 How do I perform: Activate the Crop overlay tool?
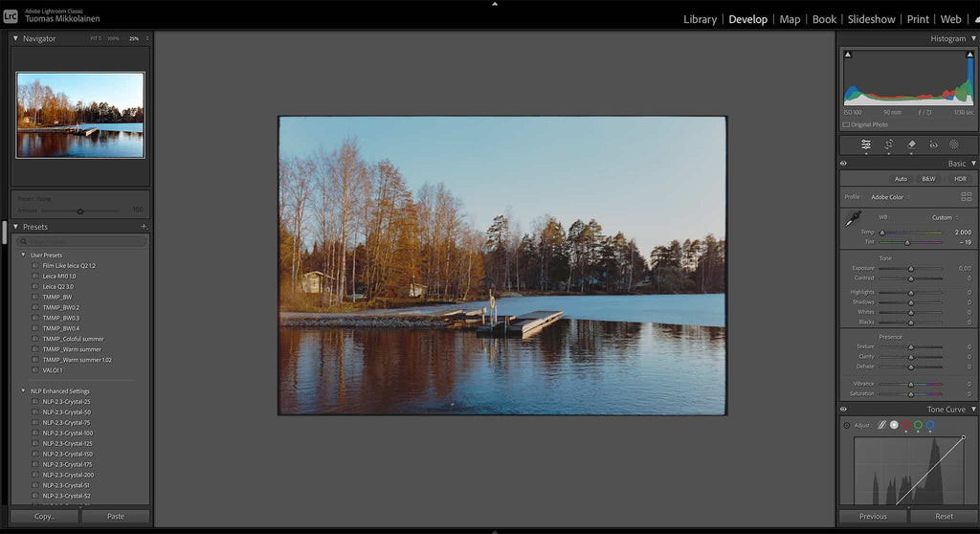pyautogui.click(x=888, y=145)
